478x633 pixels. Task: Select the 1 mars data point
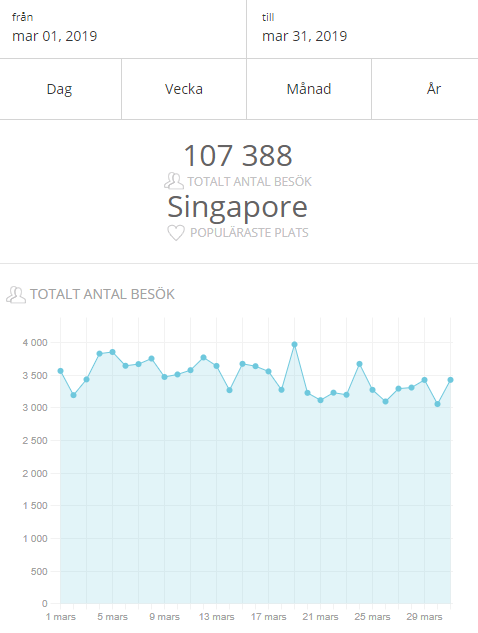(61, 371)
